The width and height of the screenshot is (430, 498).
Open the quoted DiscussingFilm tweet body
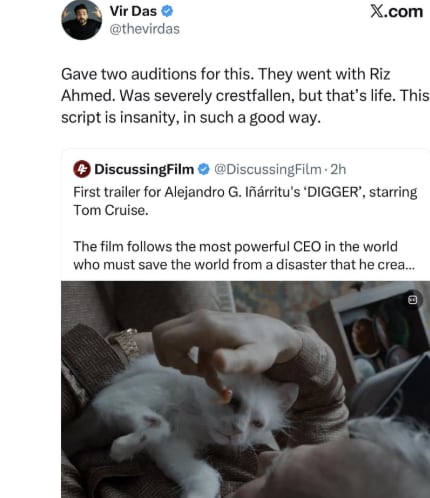pyautogui.click(x=245, y=228)
